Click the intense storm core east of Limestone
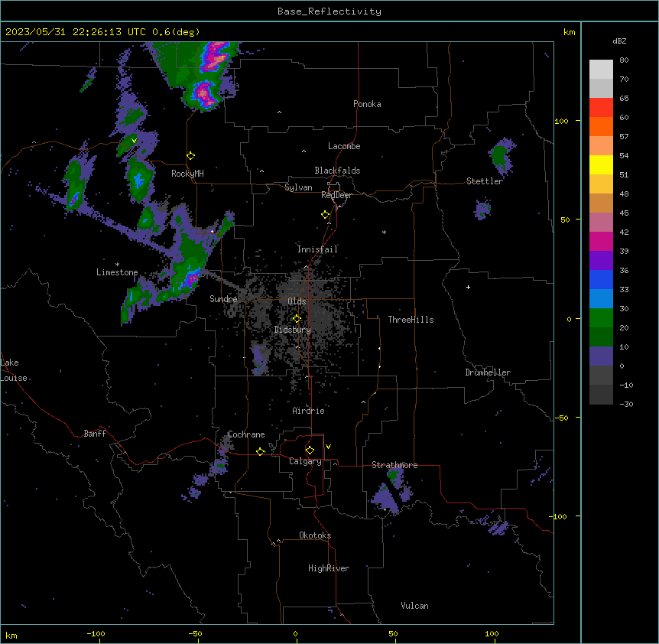 point(192,278)
